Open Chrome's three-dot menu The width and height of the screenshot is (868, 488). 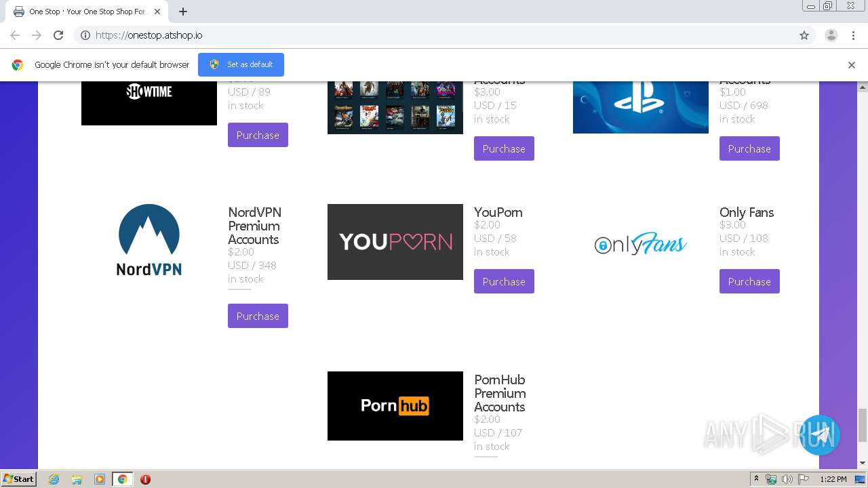[x=853, y=35]
